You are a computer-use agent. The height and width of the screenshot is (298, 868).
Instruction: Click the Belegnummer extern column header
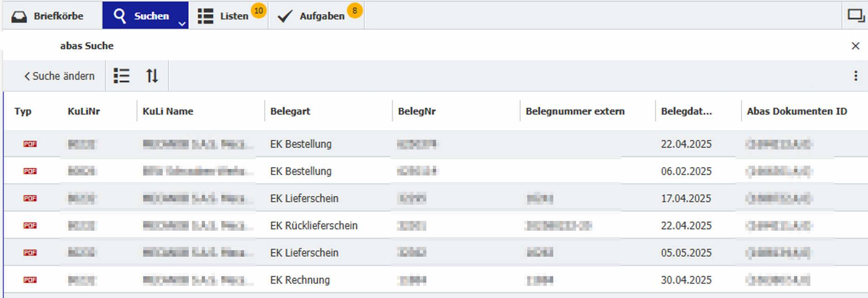(x=575, y=111)
